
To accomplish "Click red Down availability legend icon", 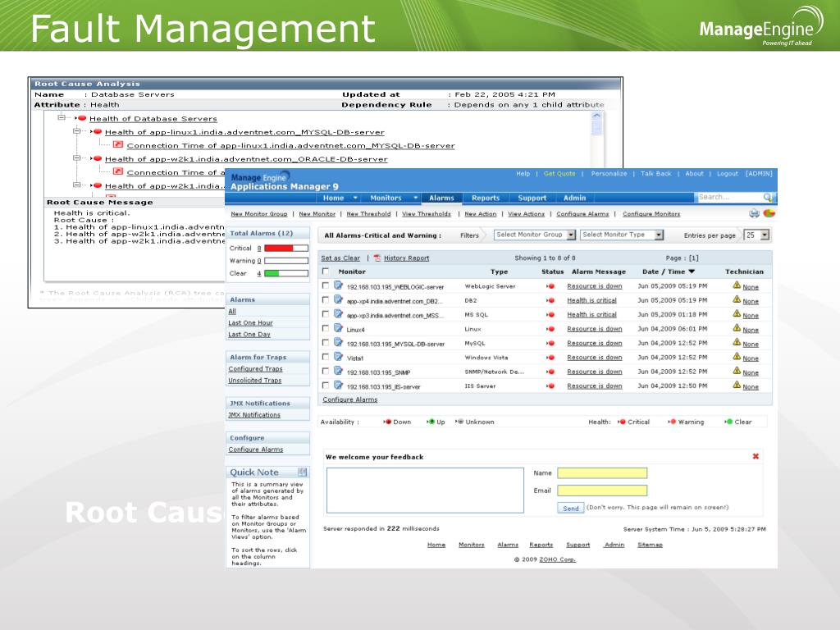I will coord(387,422).
